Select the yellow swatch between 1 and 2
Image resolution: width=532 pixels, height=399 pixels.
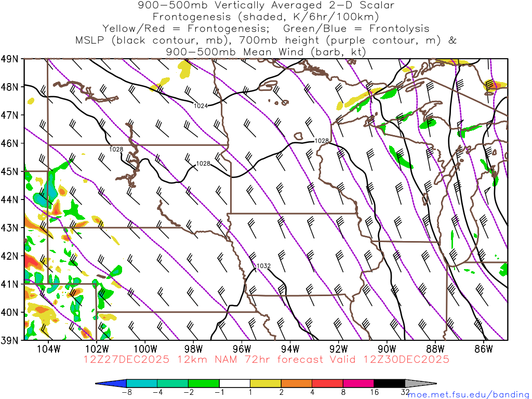coord(266,383)
